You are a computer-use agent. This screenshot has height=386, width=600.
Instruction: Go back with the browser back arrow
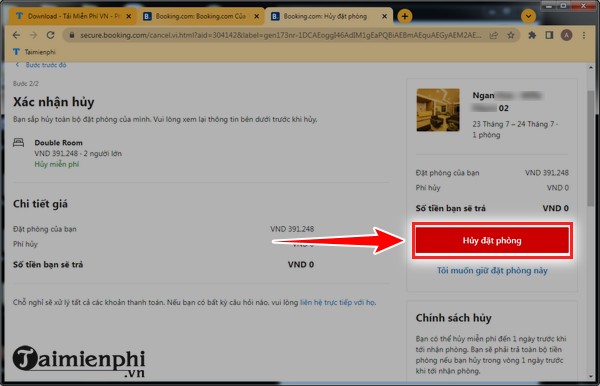[x=16, y=35]
